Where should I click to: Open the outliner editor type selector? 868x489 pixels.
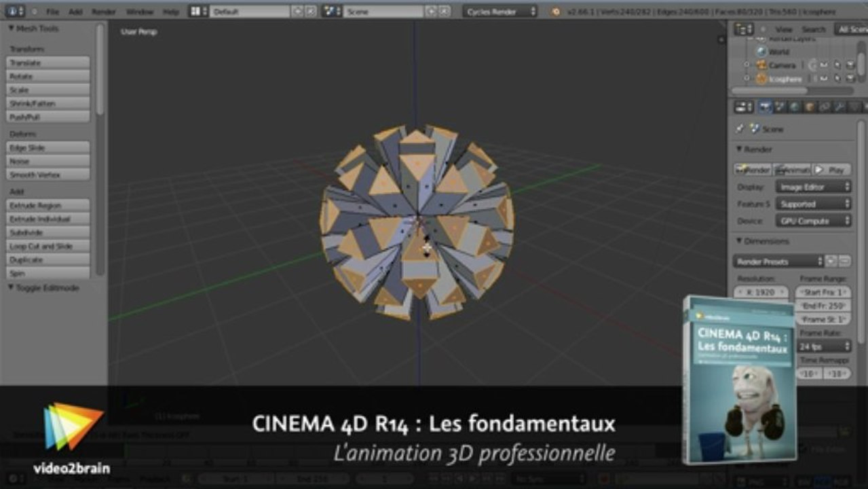(x=744, y=29)
